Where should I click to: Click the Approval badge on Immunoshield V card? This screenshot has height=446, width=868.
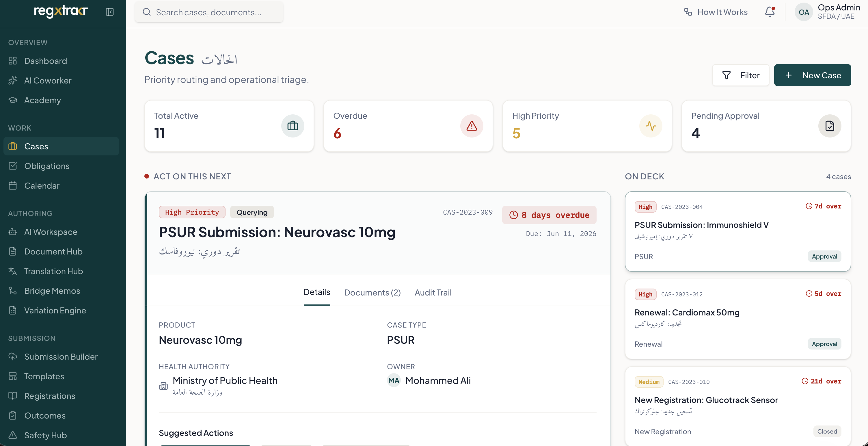coord(824,256)
